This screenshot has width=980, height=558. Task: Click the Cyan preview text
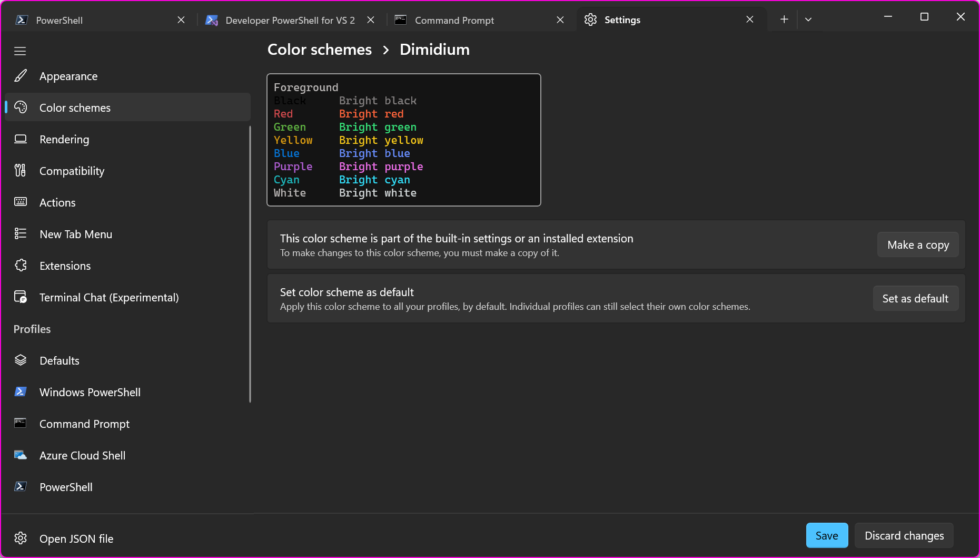[x=286, y=180]
